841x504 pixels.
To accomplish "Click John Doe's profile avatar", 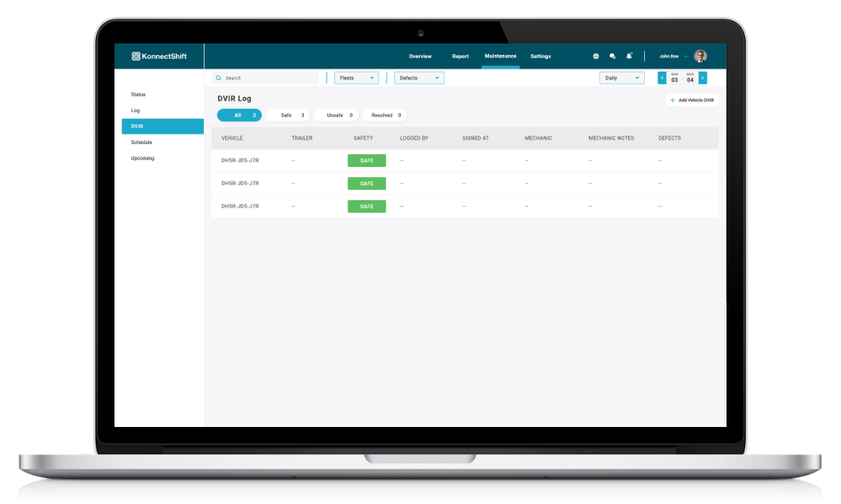I will (700, 56).
